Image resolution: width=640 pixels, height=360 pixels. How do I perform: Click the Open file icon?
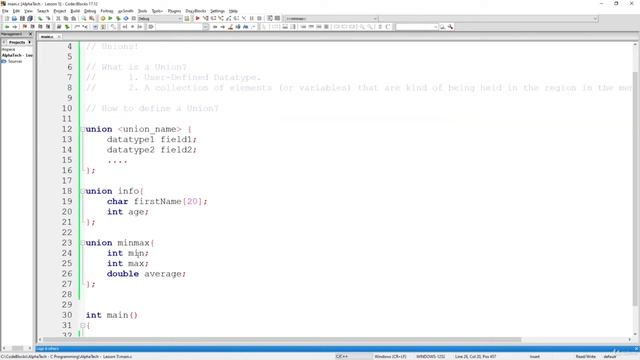(14, 18)
